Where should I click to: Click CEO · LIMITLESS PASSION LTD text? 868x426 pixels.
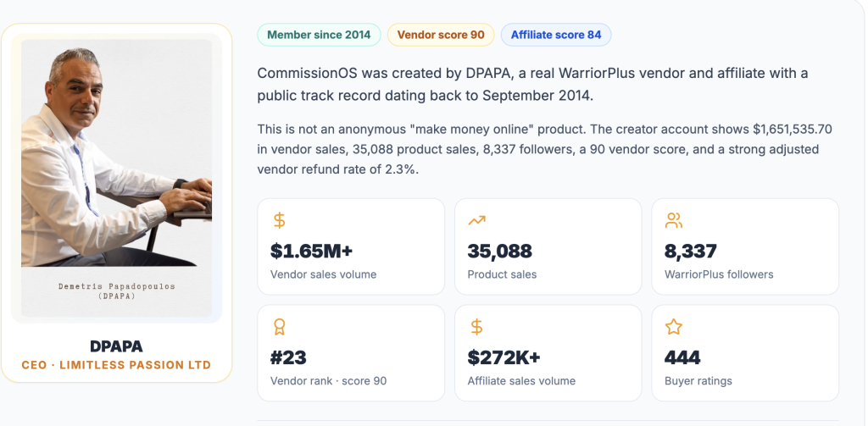point(116,365)
